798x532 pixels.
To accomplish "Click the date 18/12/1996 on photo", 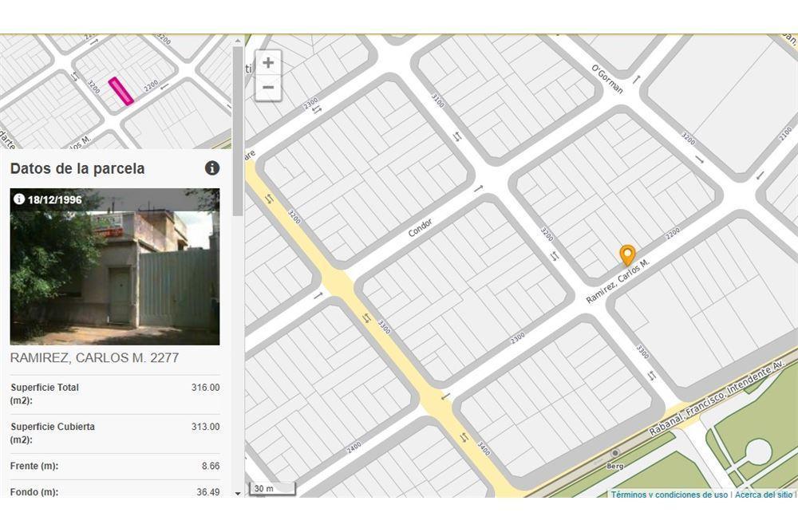I will [x=54, y=199].
